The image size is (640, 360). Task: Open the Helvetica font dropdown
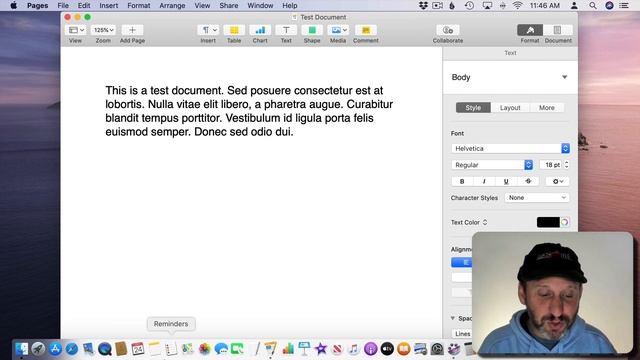coord(510,149)
